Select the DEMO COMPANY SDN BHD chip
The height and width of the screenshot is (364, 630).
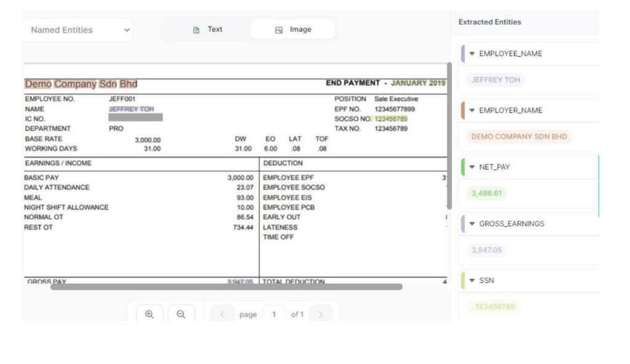tap(519, 137)
